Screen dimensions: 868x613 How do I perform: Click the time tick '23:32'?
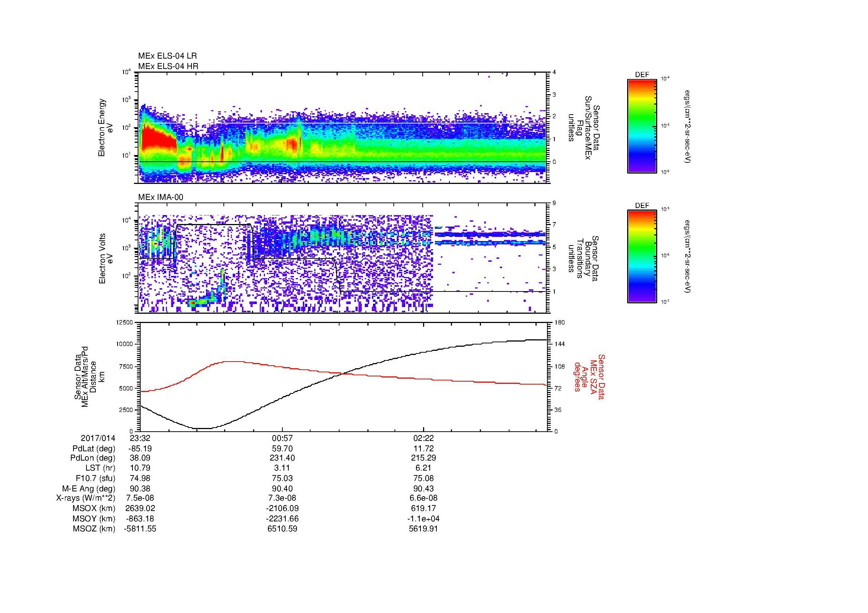point(140,438)
